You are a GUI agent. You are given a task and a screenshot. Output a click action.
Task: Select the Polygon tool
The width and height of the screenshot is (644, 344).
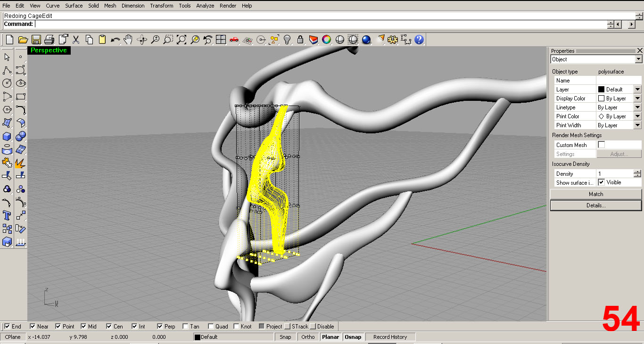[x=7, y=110]
